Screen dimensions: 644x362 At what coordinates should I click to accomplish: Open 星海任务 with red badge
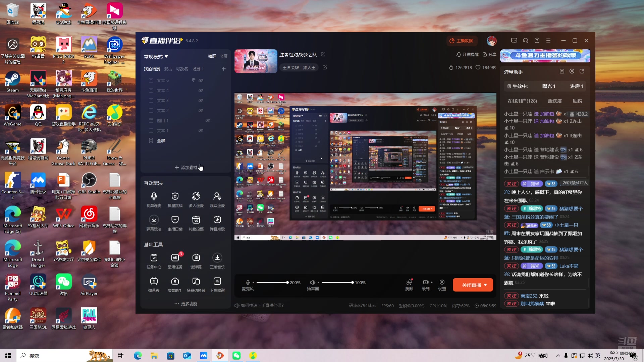click(175, 261)
